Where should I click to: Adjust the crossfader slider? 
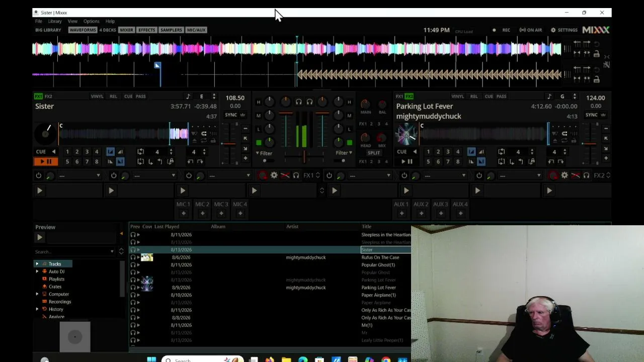(304, 158)
